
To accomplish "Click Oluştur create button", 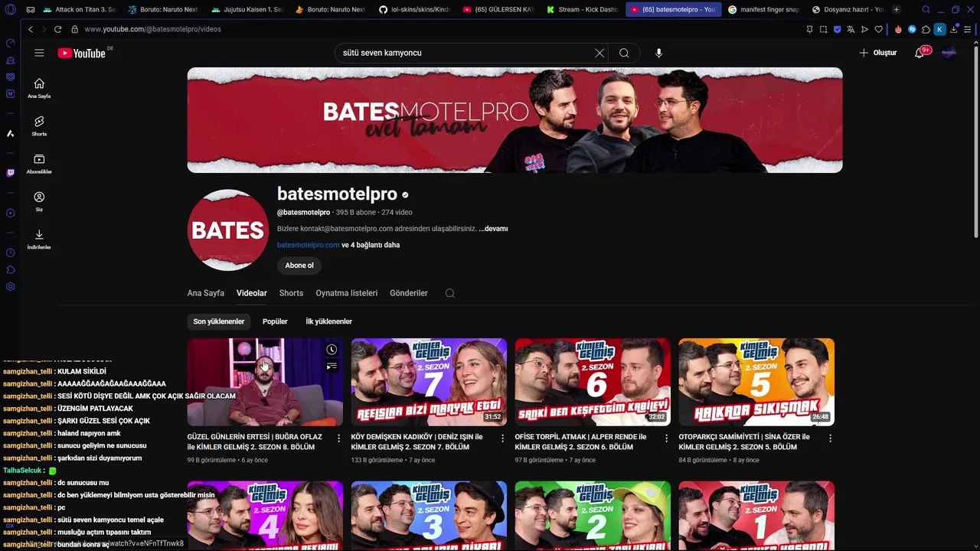I will pos(877,53).
